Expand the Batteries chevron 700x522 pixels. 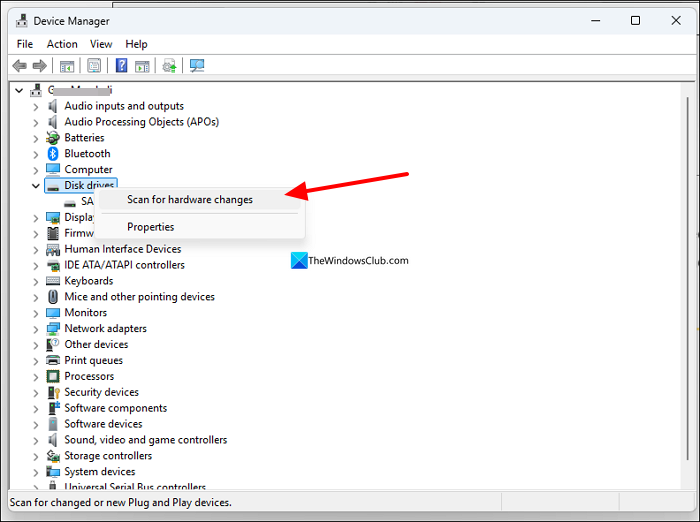36,138
